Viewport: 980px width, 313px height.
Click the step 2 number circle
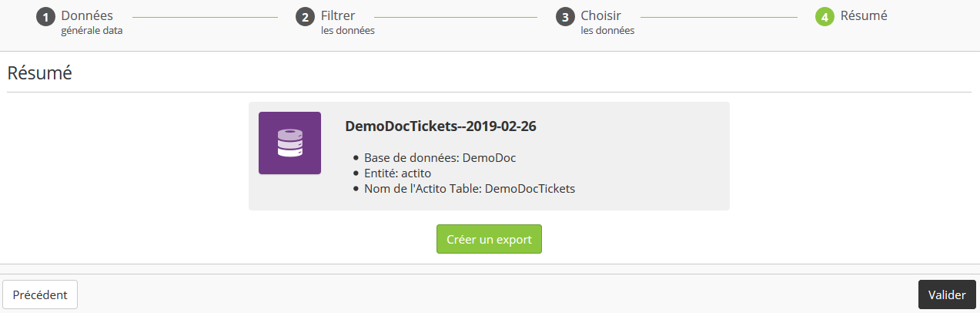click(305, 17)
